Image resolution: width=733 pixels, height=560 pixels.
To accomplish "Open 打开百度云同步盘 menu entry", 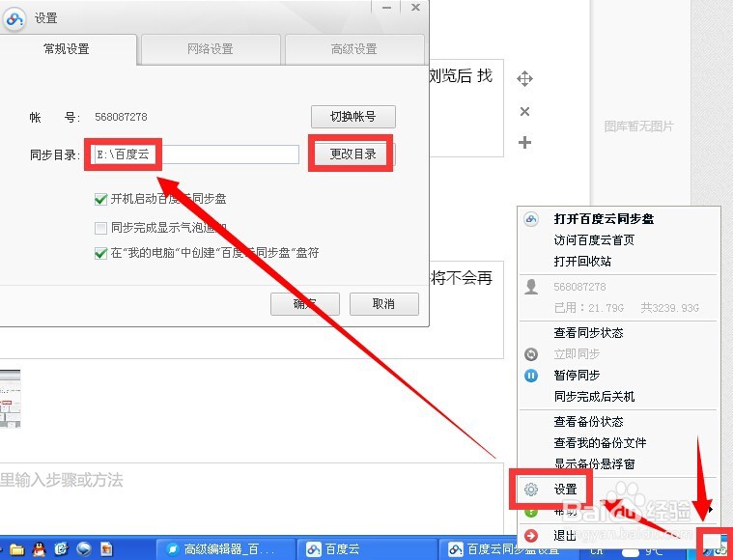I will tap(604, 219).
